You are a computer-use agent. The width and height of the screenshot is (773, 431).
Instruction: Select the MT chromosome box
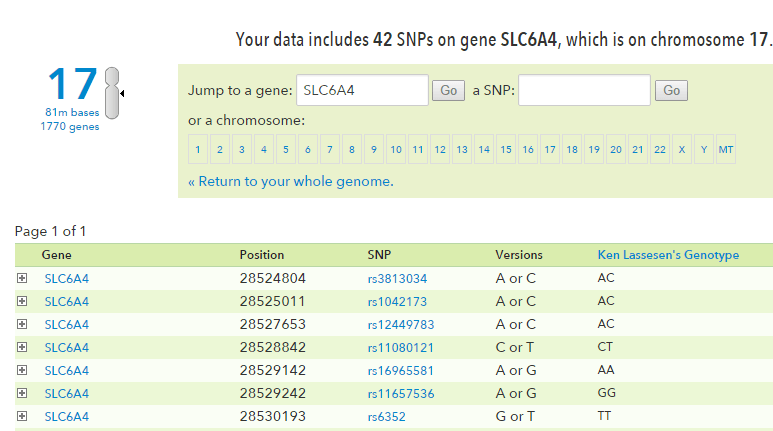pyautogui.click(x=726, y=150)
